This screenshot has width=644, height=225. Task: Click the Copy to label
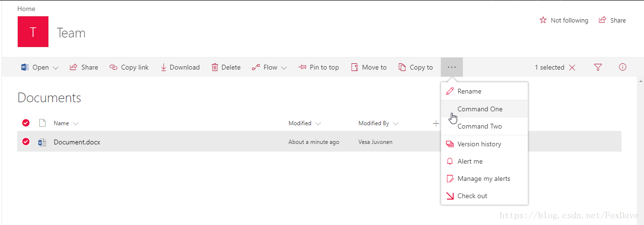[x=421, y=67]
